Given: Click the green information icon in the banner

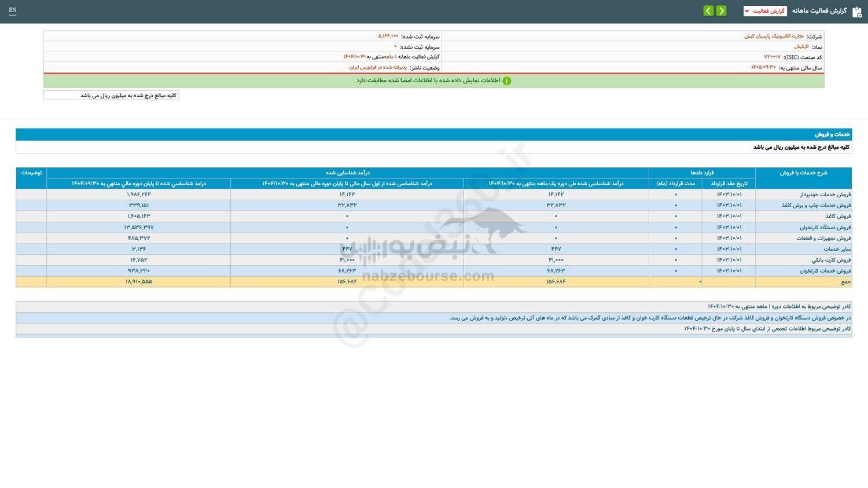Looking at the screenshot, I should (x=506, y=80).
